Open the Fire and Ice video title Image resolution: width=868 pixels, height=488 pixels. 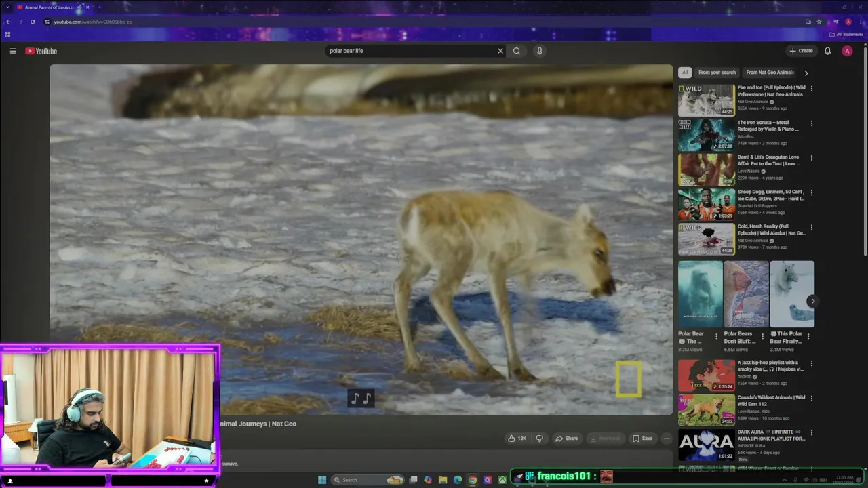tap(771, 91)
